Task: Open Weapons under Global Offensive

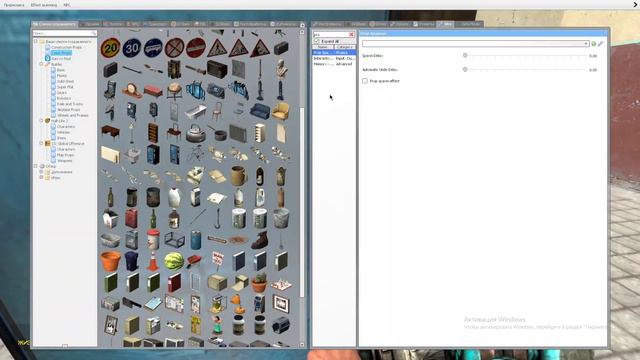Action: point(64,161)
